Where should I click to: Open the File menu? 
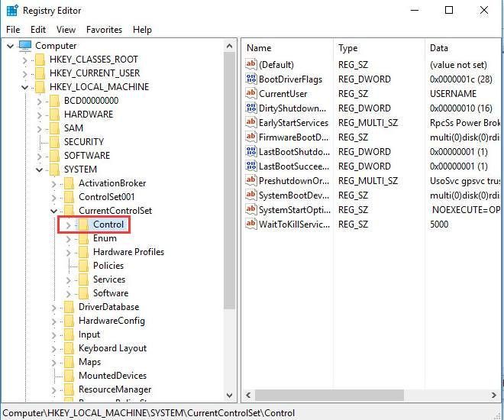[13, 30]
